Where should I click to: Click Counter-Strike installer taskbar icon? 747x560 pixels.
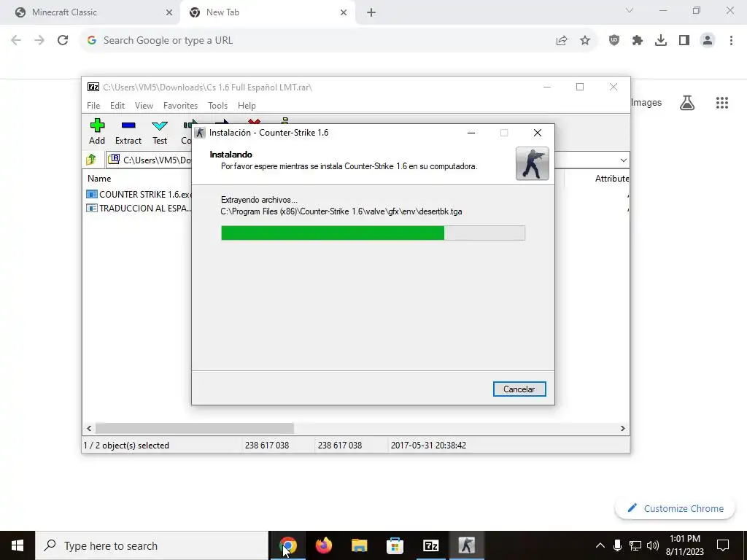tap(466, 545)
